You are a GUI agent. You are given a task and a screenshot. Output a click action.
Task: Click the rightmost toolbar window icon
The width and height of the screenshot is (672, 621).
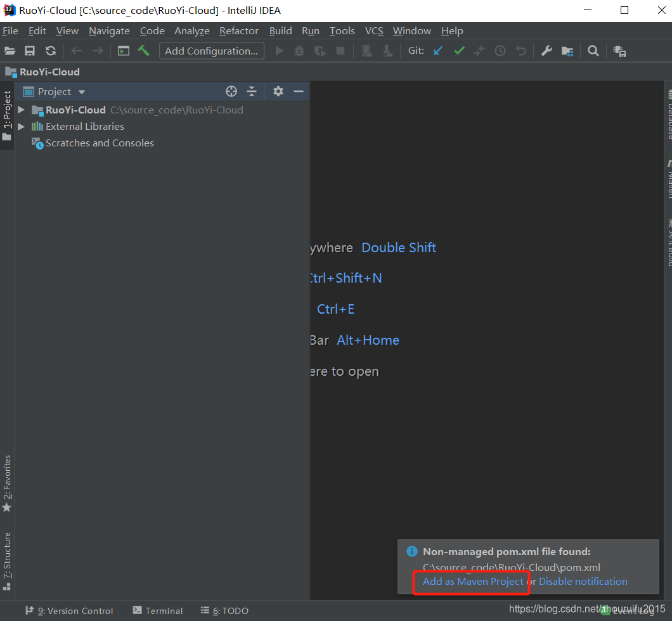[x=619, y=51]
